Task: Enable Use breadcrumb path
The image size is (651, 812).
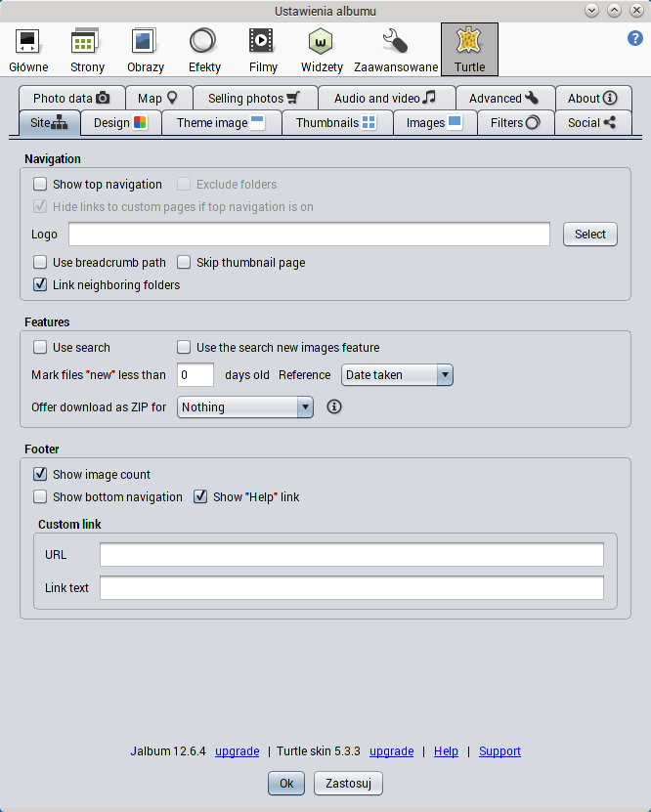Action: (40, 262)
